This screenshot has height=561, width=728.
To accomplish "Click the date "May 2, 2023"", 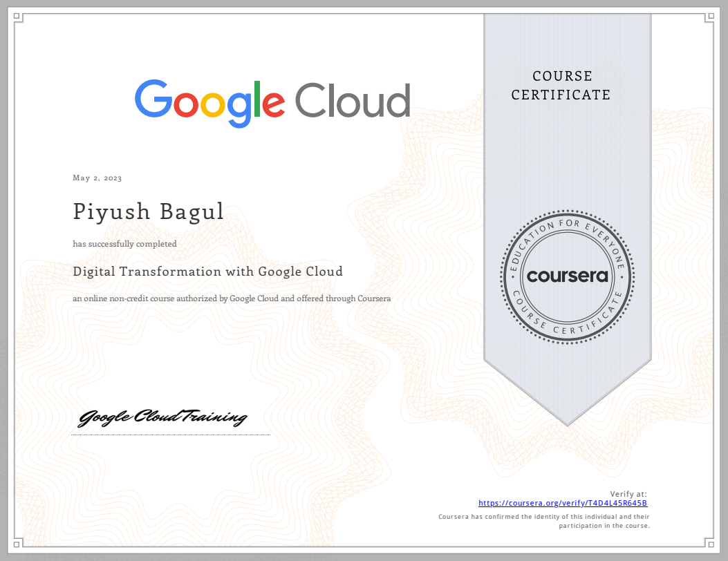I will 97,178.
